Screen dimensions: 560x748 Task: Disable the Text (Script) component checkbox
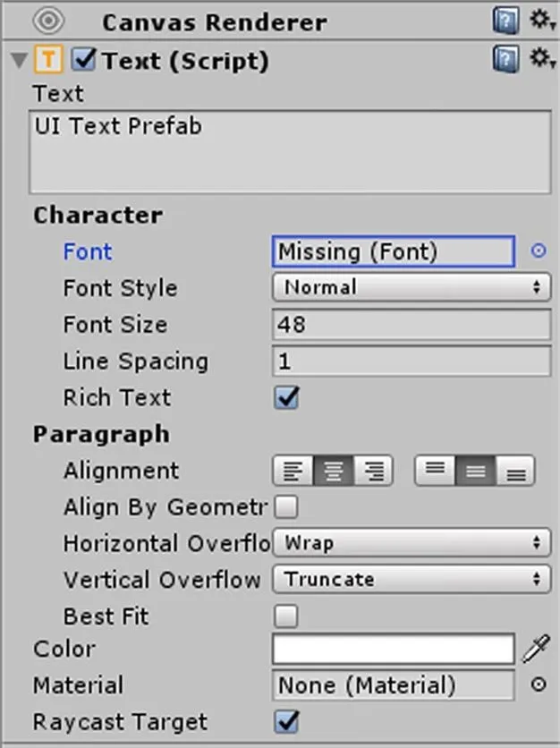pos(84,60)
